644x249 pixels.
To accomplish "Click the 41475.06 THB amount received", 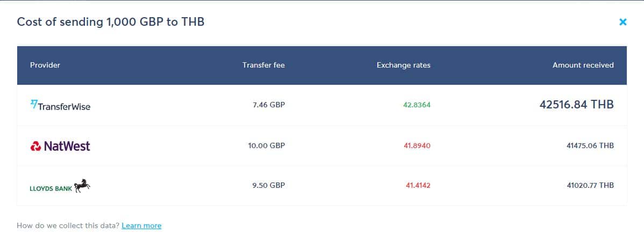I will (590, 145).
